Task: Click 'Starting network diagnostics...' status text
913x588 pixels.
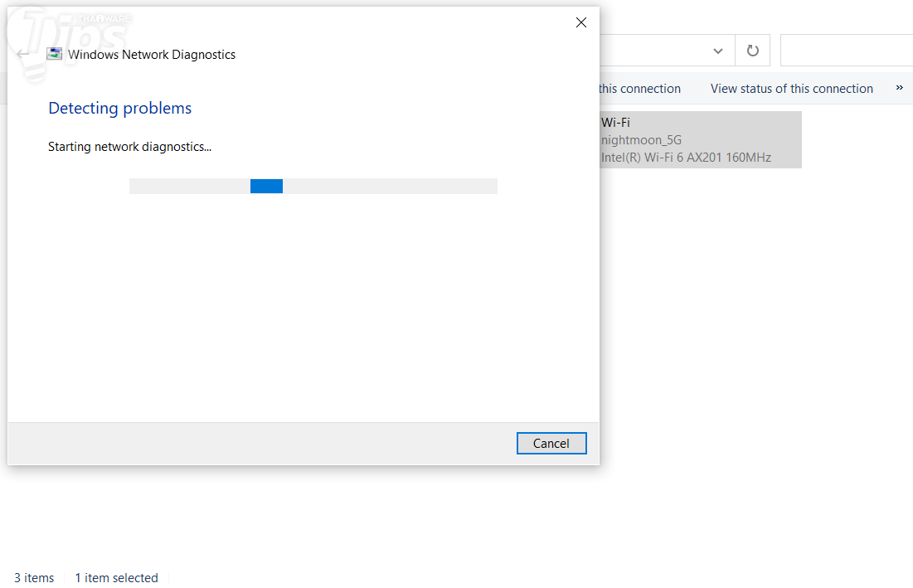Action: coord(129,147)
